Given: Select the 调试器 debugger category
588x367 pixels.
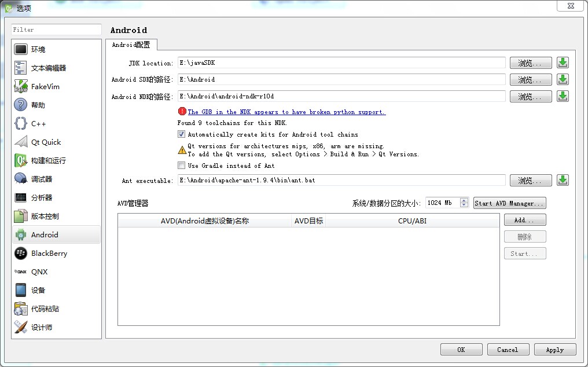Looking at the screenshot, I should point(56,179).
